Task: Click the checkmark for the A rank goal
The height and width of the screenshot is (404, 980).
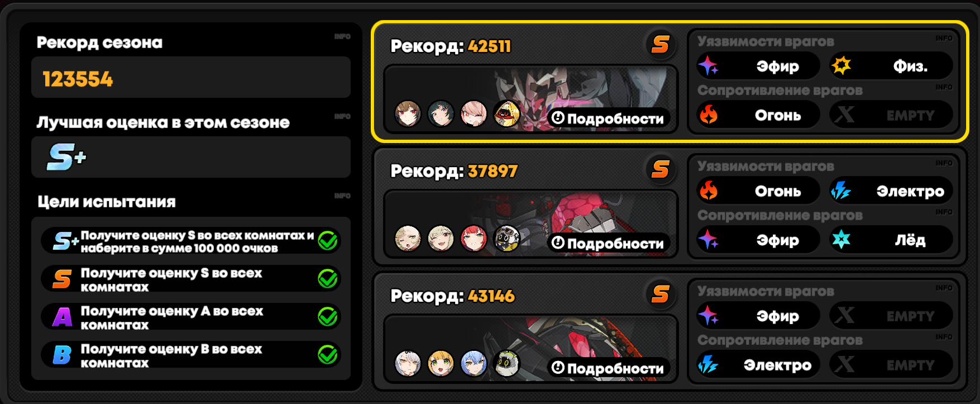Action: (328, 317)
